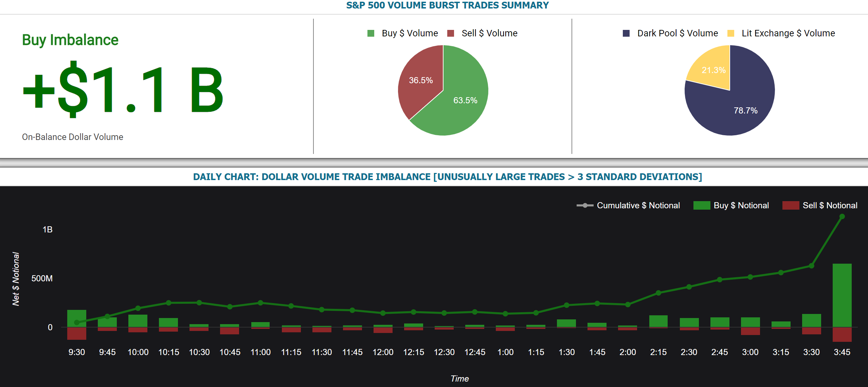868x387 pixels.
Task: Click the red sell bar at 10:45
Action: [230, 331]
